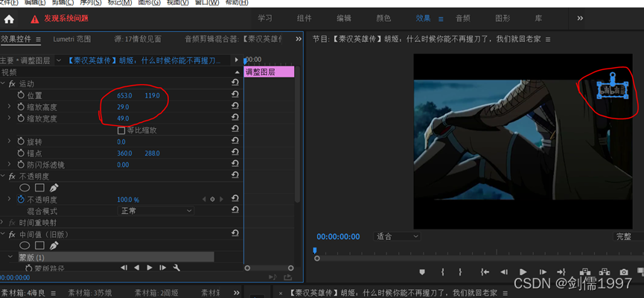Reset the 位置 parameter
The width and height of the screenshot is (644, 298).
(235, 95)
